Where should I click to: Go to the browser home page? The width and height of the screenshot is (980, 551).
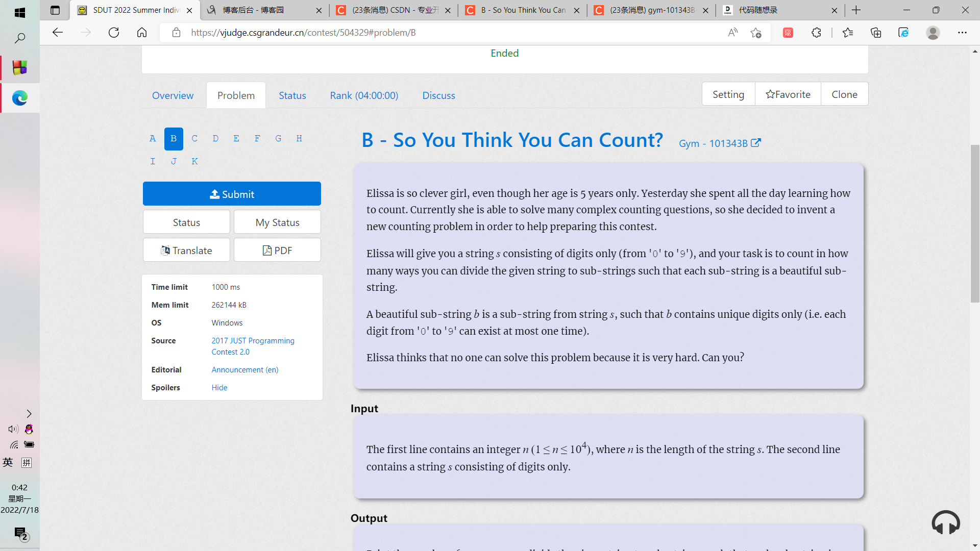(x=142, y=33)
